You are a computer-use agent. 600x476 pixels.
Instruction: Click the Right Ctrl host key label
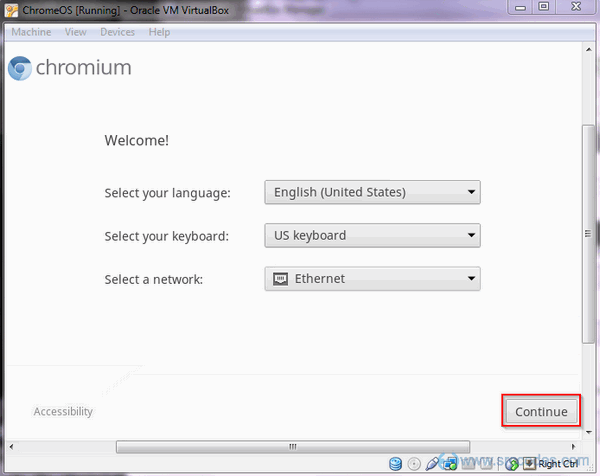[x=558, y=464]
